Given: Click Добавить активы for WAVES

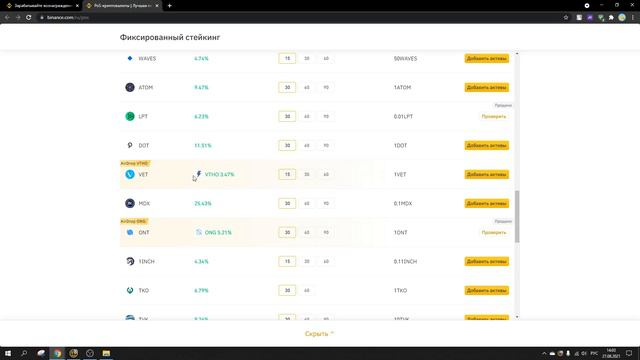Looking at the screenshot, I should pos(487,58).
